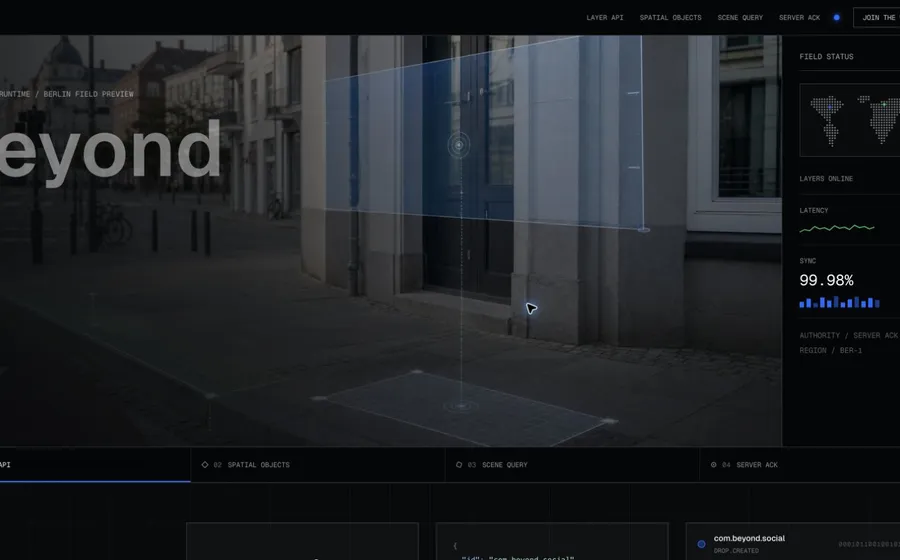Click the DROP.CREATED event label

[x=736, y=551]
